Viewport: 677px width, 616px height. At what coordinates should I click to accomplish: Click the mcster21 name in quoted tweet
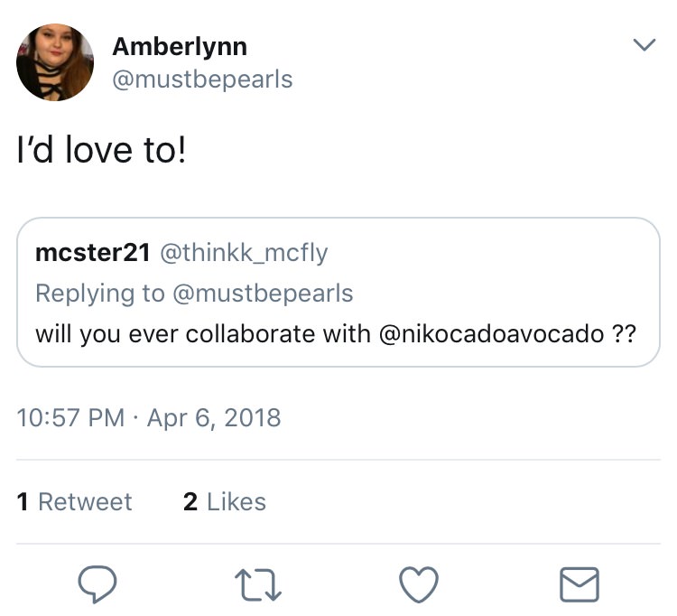93,252
